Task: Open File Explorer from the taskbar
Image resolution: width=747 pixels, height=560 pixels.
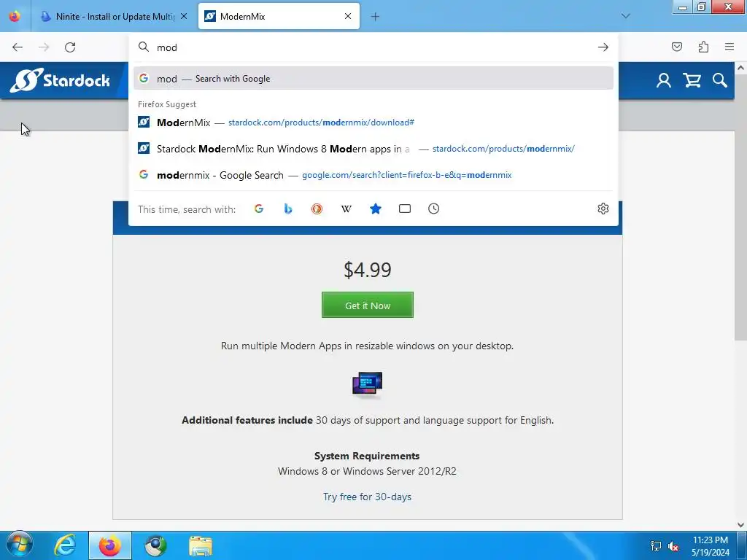Action: coord(201,545)
